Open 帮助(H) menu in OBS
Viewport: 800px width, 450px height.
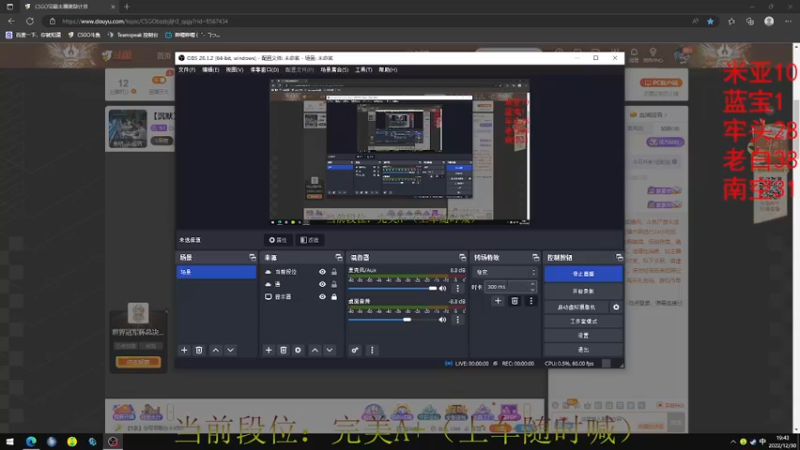tap(388, 70)
